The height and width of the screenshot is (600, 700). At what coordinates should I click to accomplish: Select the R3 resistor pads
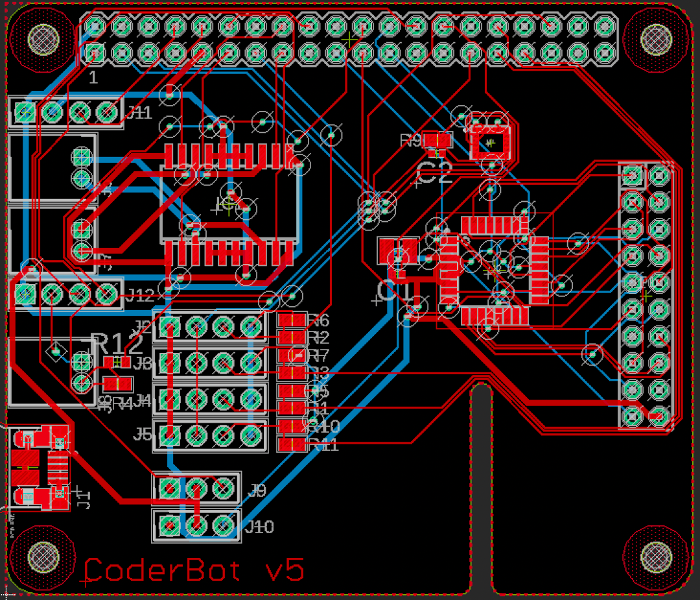(292, 372)
